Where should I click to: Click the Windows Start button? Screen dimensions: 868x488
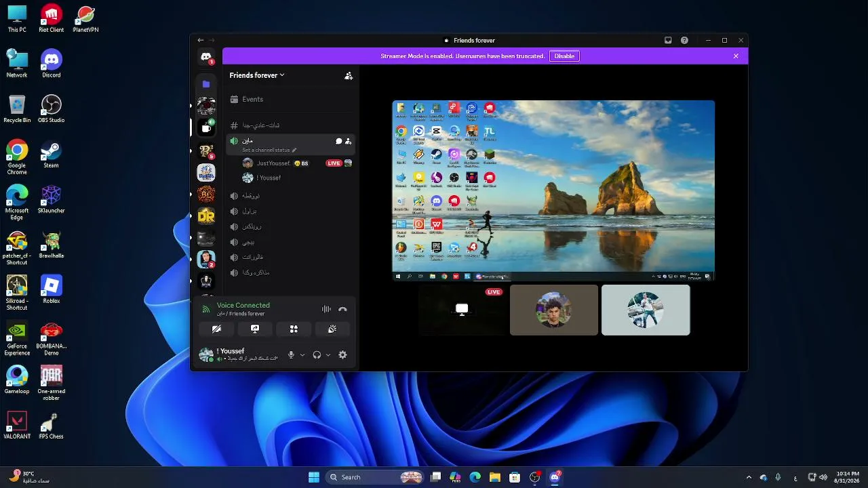[314, 477]
